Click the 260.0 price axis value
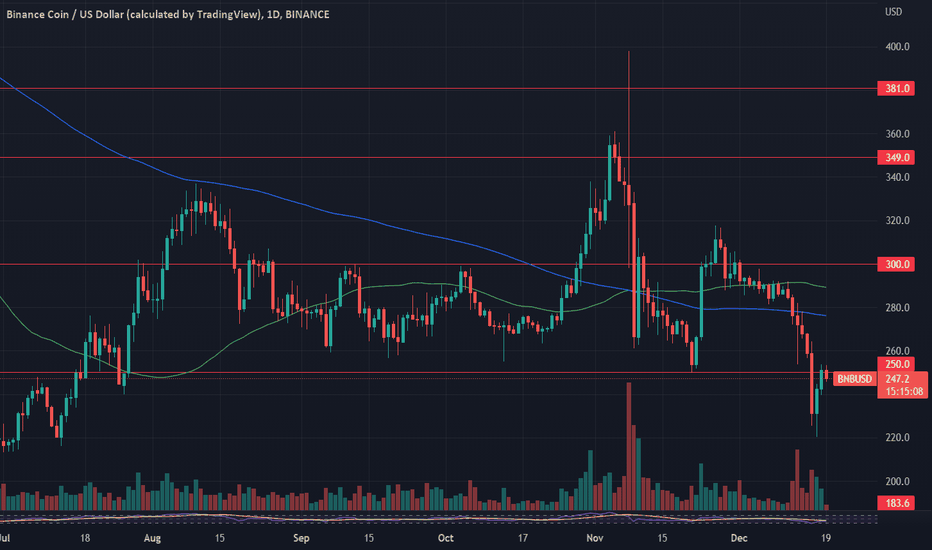The height and width of the screenshot is (550, 932). (x=897, y=351)
